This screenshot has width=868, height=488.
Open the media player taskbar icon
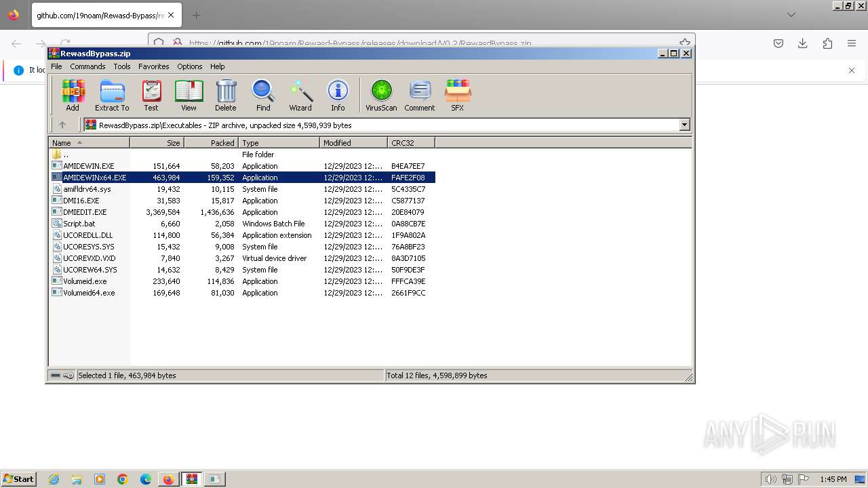pos(100,479)
